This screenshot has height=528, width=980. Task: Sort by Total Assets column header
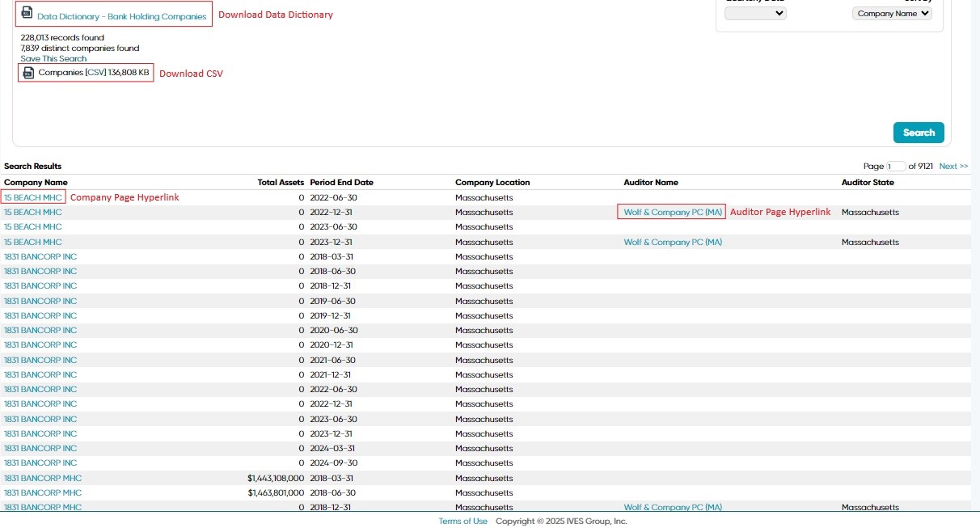tap(281, 183)
